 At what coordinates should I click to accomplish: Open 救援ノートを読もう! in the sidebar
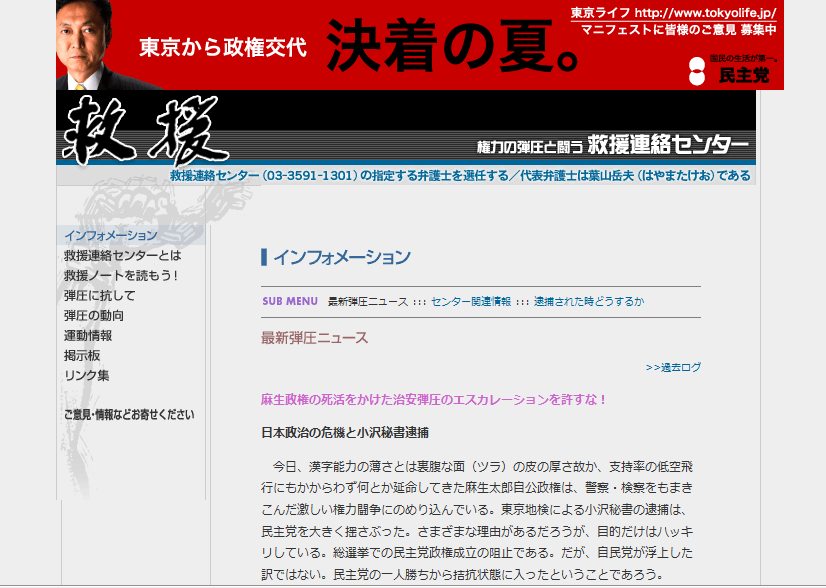point(121,276)
